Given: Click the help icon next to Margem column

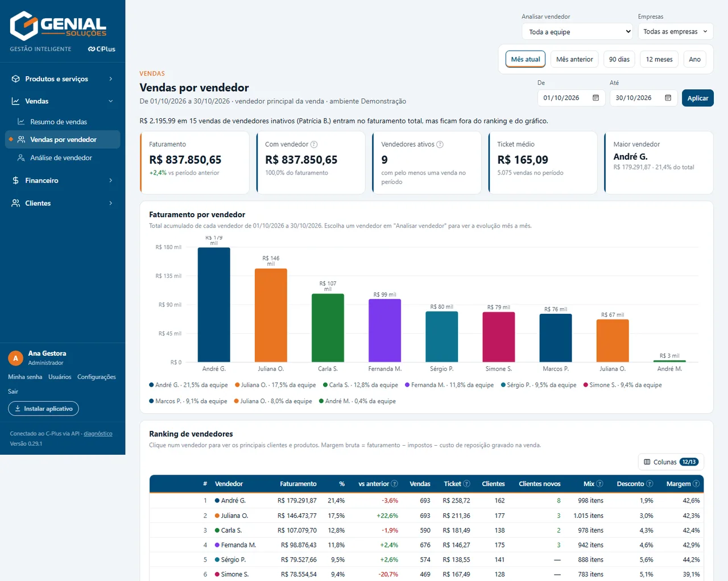Looking at the screenshot, I should [696, 484].
